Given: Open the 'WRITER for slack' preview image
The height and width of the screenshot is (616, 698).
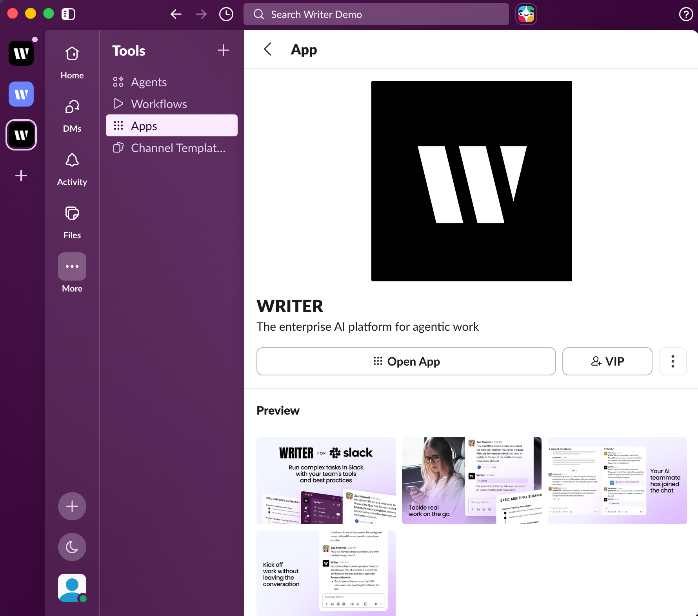Looking at the screenshot, I should (326, 481).
